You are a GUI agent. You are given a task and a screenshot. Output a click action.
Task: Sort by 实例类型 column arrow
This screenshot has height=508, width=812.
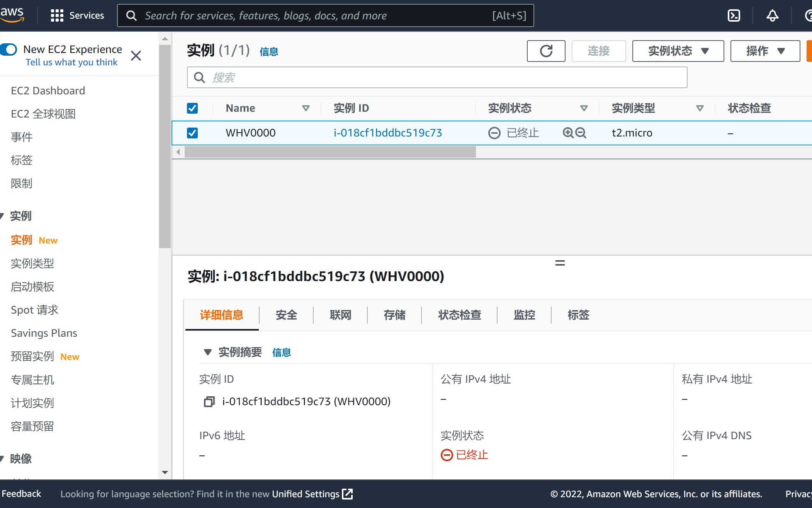click(700, 108)
